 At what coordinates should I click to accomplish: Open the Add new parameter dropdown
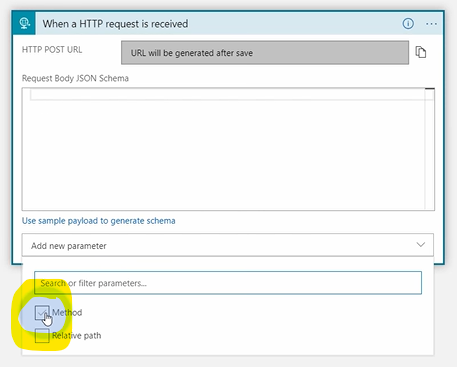click(228, 245)
